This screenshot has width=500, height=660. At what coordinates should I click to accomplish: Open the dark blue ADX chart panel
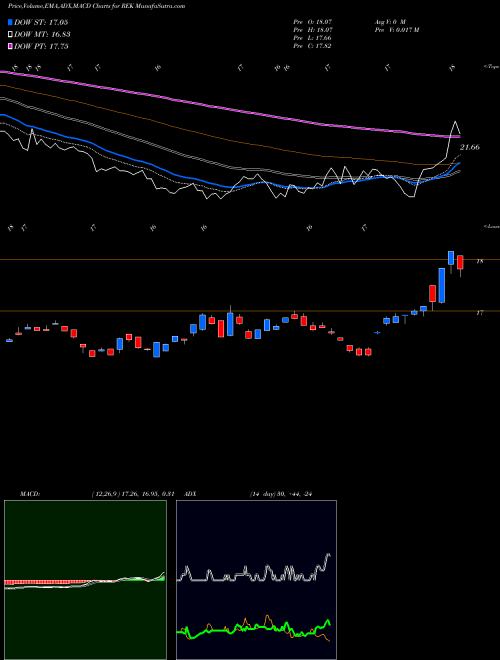pyautogui.click(x=256, y=580)
